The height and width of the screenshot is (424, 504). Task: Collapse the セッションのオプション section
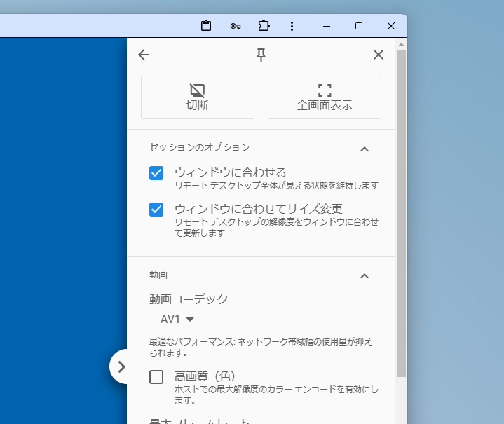point(365,149)
